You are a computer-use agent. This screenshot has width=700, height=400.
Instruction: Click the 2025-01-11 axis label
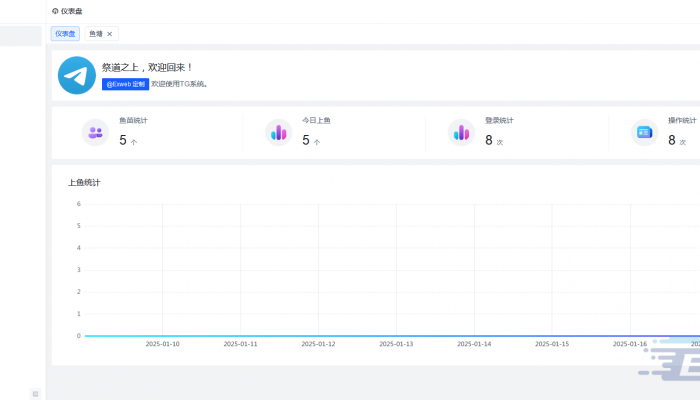(241, 344)
